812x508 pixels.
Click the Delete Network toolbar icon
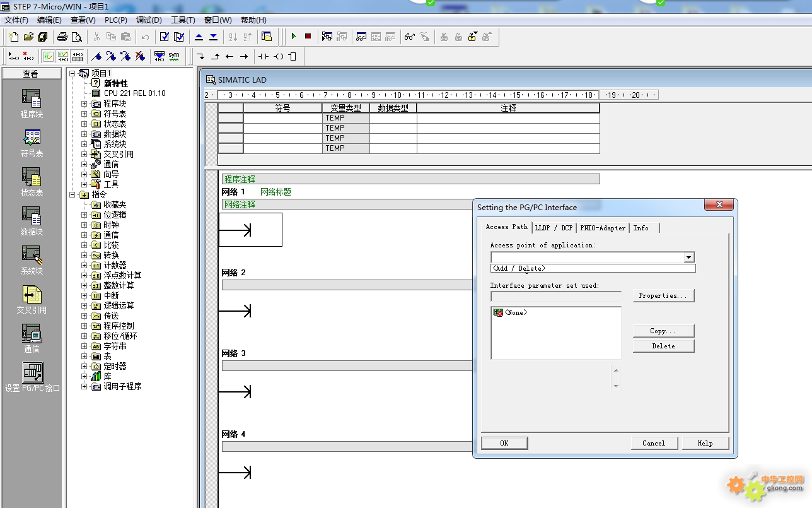(28, 56)
